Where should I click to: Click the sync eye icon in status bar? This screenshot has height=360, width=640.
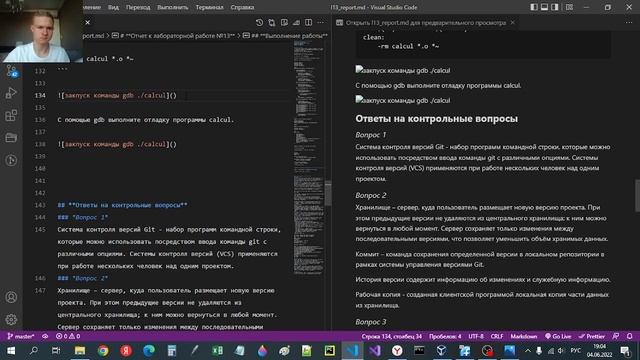click(x=45, y=336)
